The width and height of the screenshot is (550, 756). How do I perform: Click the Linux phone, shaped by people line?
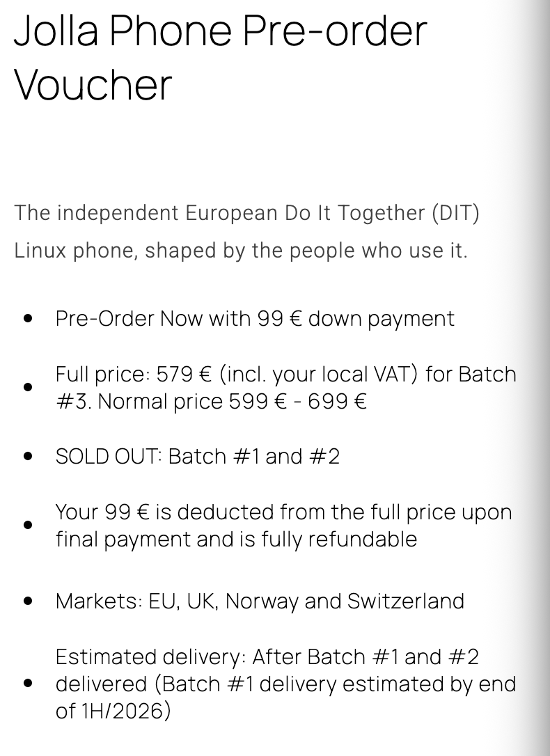pos(241,250)
